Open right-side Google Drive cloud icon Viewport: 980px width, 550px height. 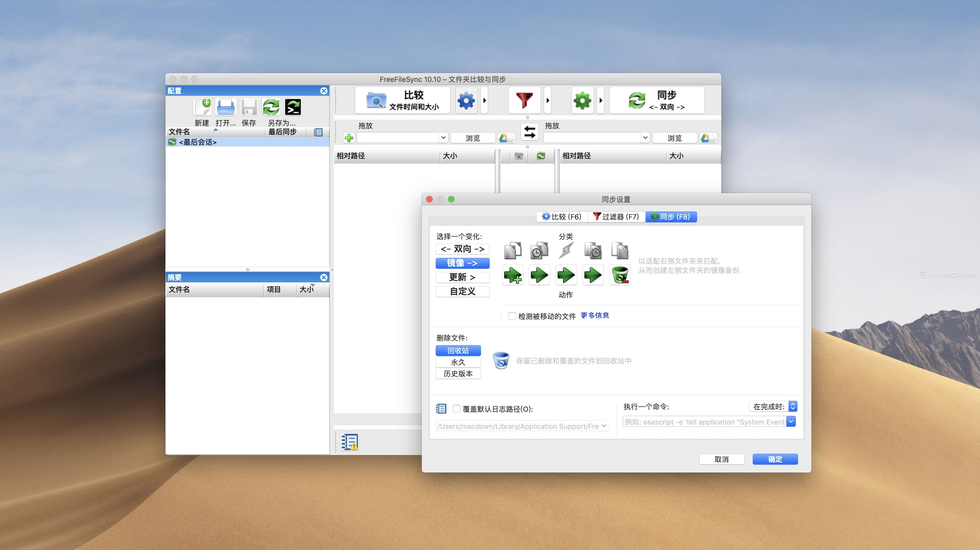tap(708, 138)
